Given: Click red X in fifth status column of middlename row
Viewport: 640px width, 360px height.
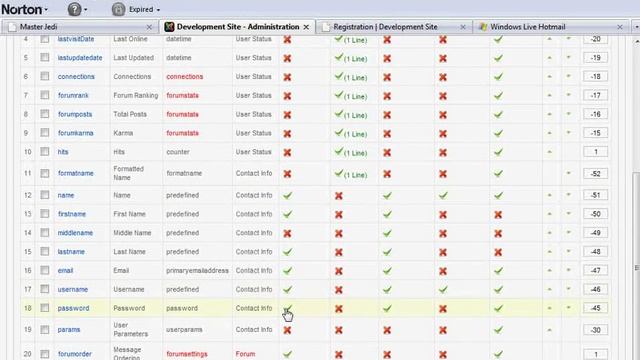Looking at the screenshot, I should tap(498, 233).
